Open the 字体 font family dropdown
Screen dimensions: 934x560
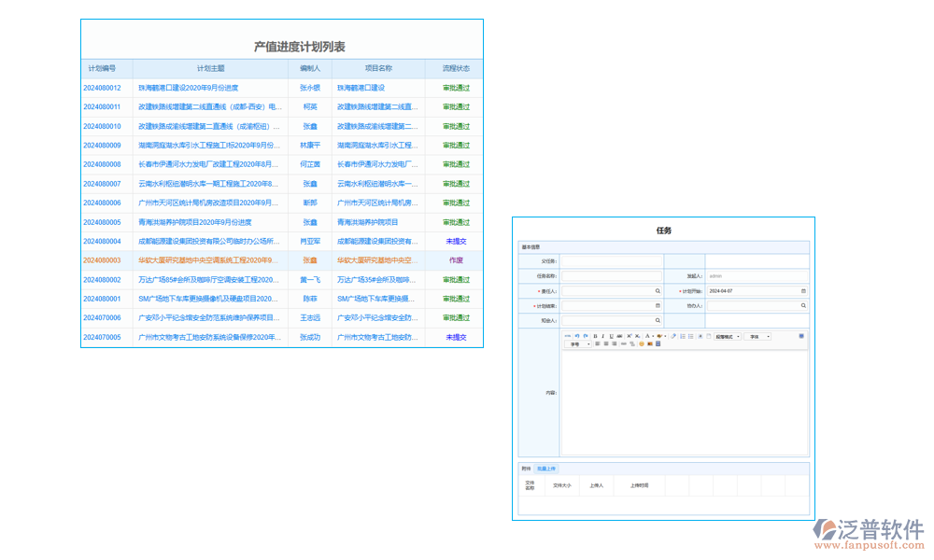[x=758, y=336]
